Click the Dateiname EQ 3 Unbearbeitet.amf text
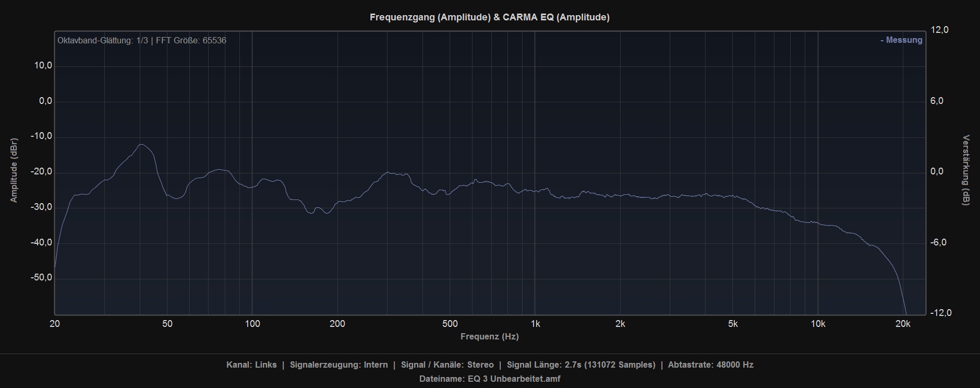 (x=489, y=379)
